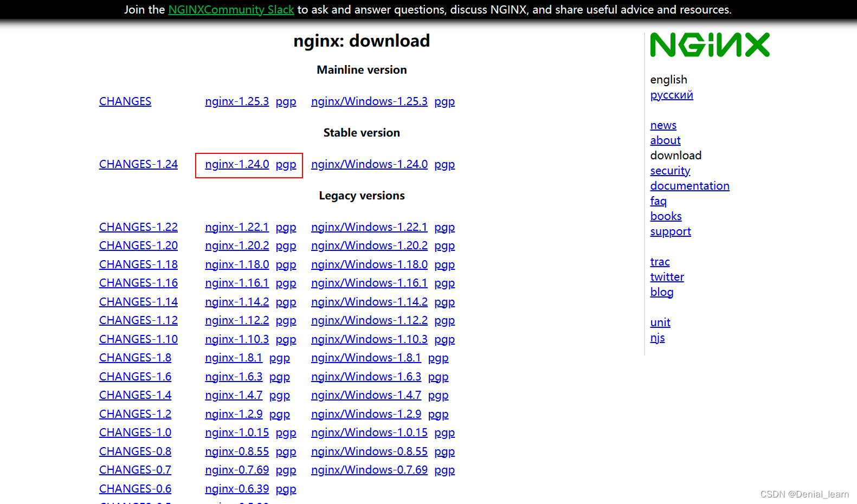Open CHANGES-1.24 changelog
This screenshot has height=504, width=857.
[138, 164]
